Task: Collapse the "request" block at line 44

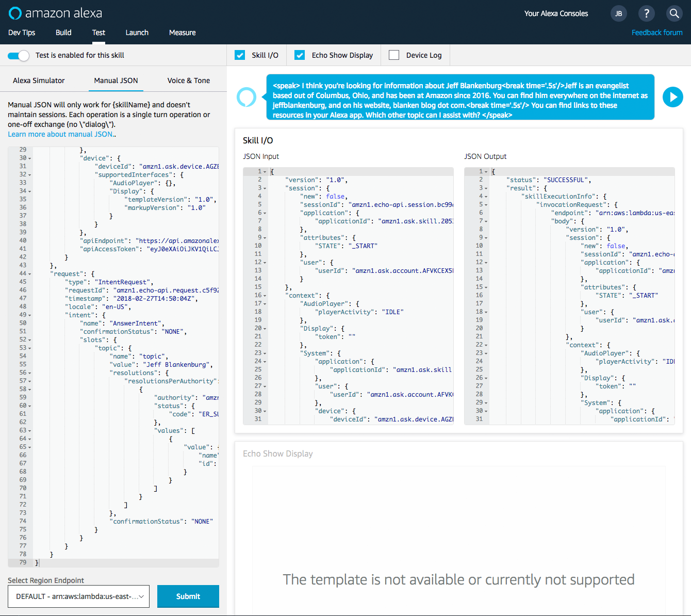Action: pyautogui.click(x=30, y=274)
